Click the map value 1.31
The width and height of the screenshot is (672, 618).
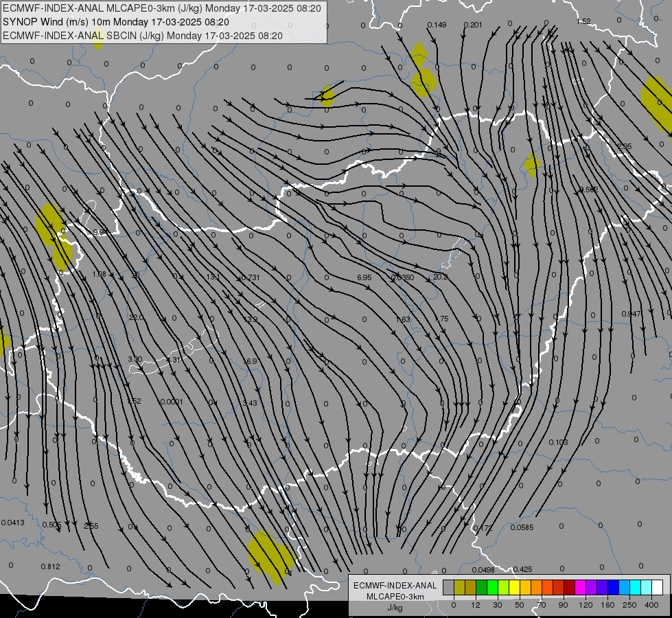coord(174,360)
